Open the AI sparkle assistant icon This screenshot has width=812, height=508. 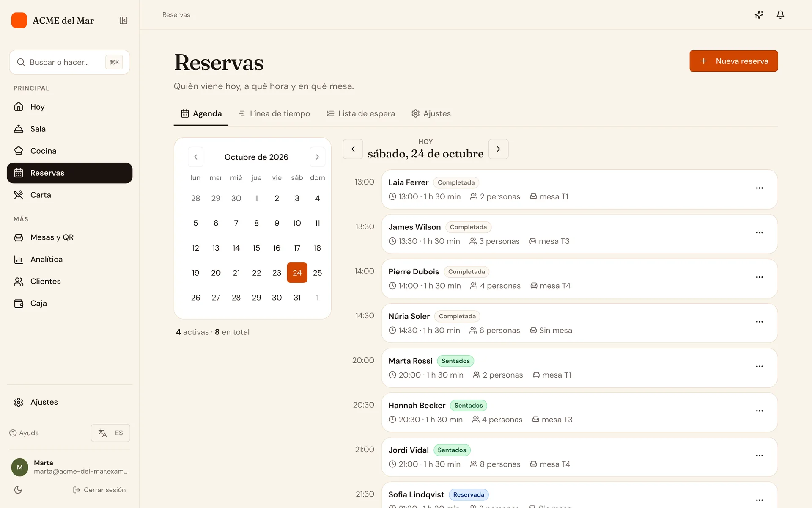tap(759, 15)
